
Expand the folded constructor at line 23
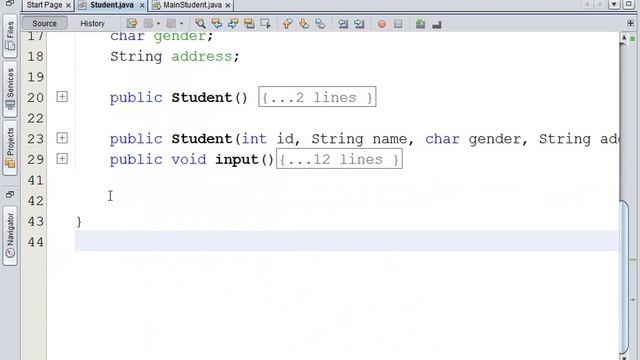tap(62, 138)
